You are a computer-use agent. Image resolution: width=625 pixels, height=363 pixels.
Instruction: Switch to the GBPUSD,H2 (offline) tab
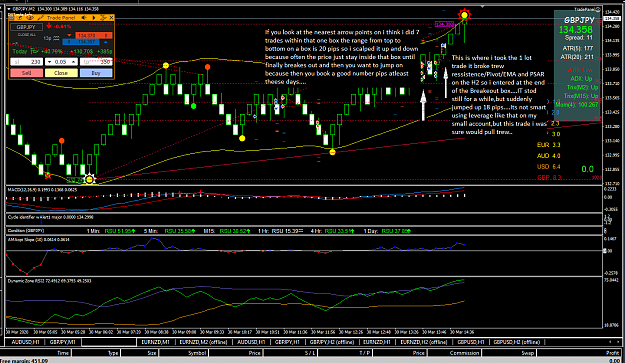click(517, 342)
